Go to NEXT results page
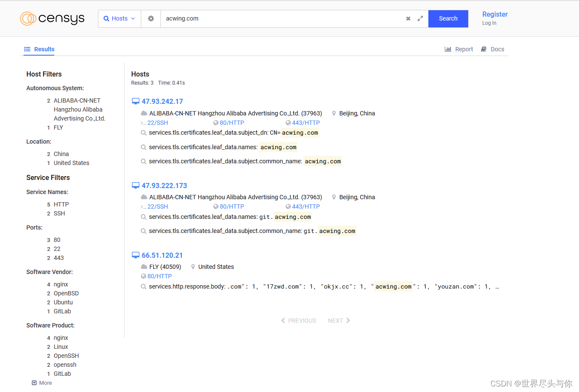 [x=339, y=321]
